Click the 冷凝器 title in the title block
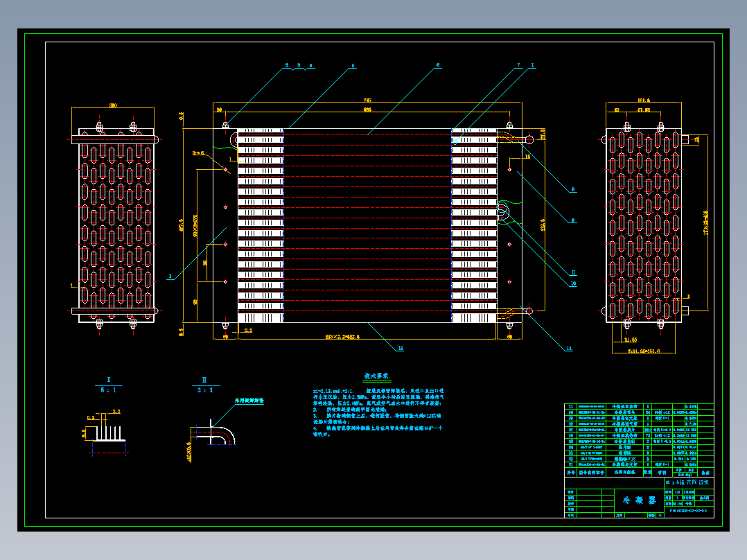The width and height of the screenshot is (747, 560). point(640,500)
